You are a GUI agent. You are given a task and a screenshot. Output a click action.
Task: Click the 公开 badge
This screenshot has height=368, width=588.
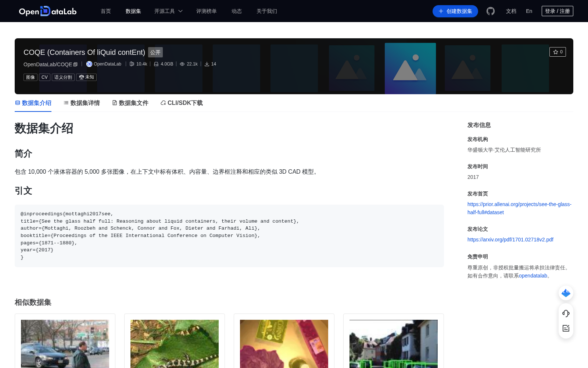click(x=155, y=52)
